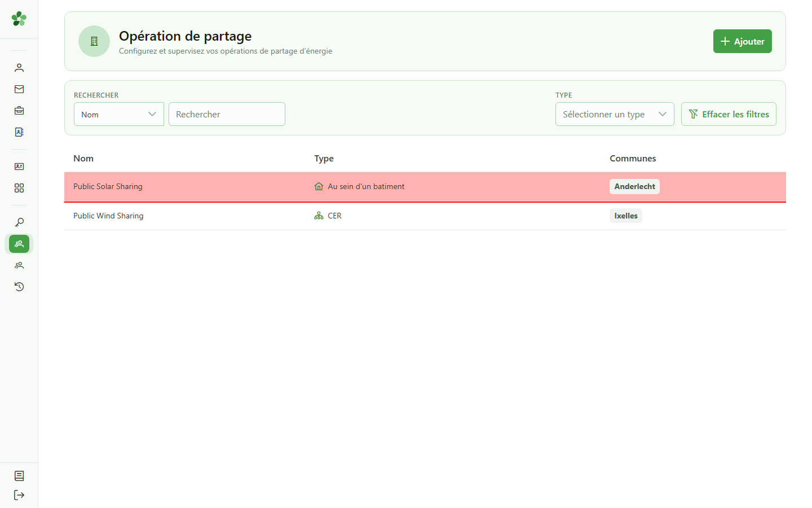The image size is (812, 508).
Task: Click the Ixelles commune tag
Action: pos(626,216)
